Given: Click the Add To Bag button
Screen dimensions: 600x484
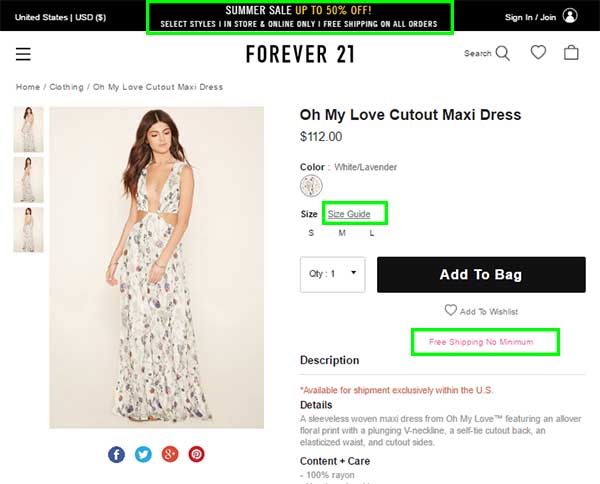Looking at the screenshot, I should pos(481,274).
